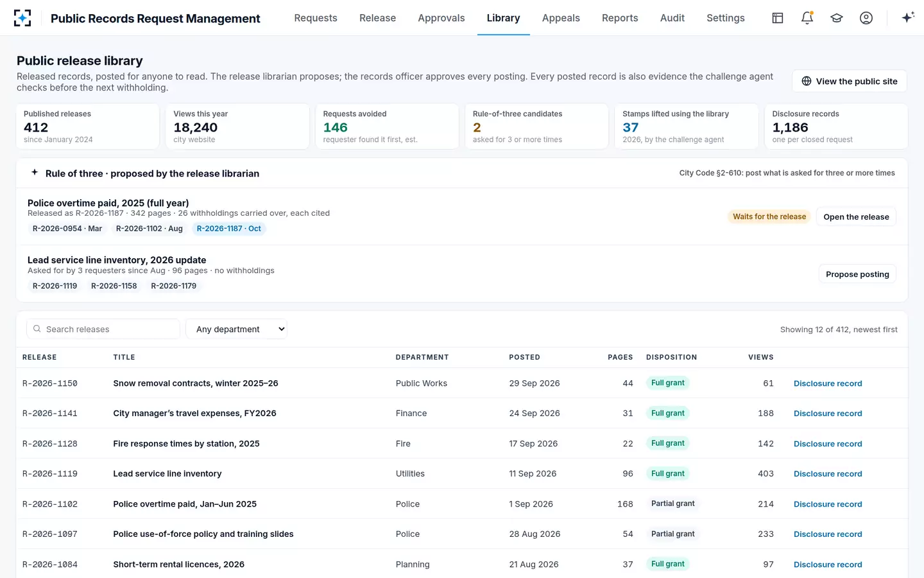Screen dimensions: 924x578
Task: Open the Any department dropdown
Action: click(236, 329)
